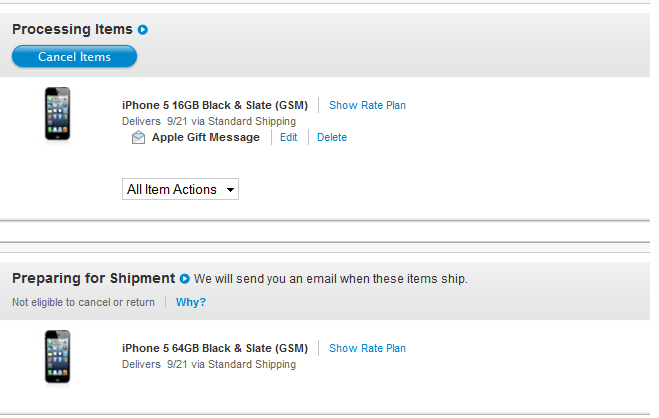This screenshot has width=659, height=418.
Task: Click delivery date text under 16GB iPhone
Action: [x=209, y=121]
